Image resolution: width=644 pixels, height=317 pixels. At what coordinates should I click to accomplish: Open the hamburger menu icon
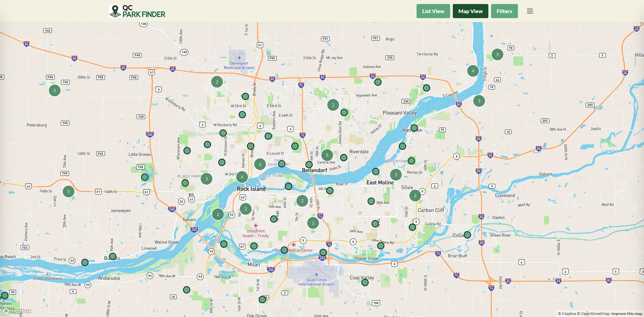pyautogui.click(x=530, y=11)
